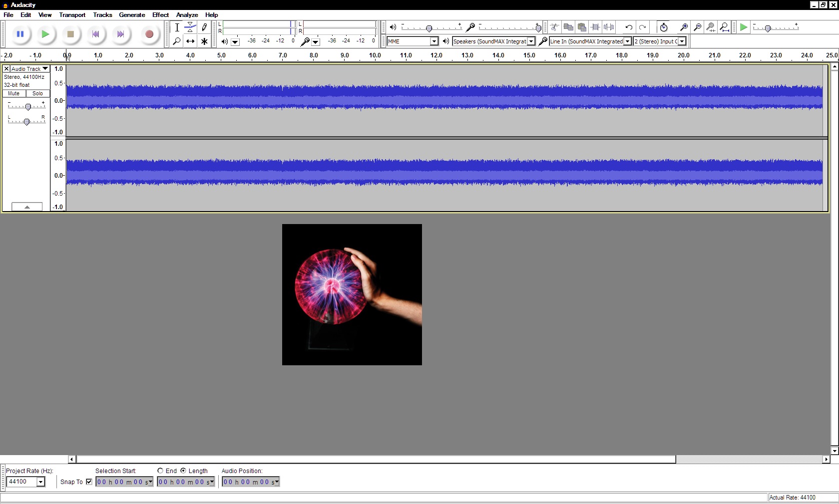The height and width of the screenshot is (504, 839).
Task: Open the Generate menu
Action: click(132, 15)
